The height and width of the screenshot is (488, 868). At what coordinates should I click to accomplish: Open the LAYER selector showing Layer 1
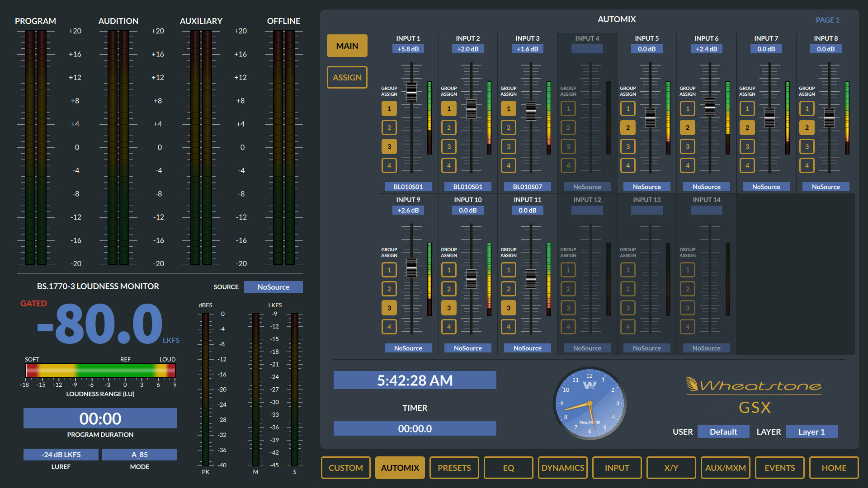811,432
